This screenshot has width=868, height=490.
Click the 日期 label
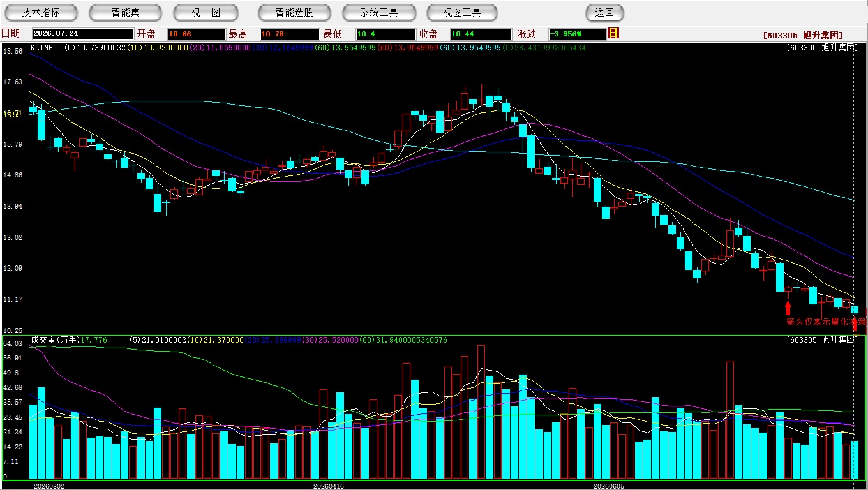10,34
